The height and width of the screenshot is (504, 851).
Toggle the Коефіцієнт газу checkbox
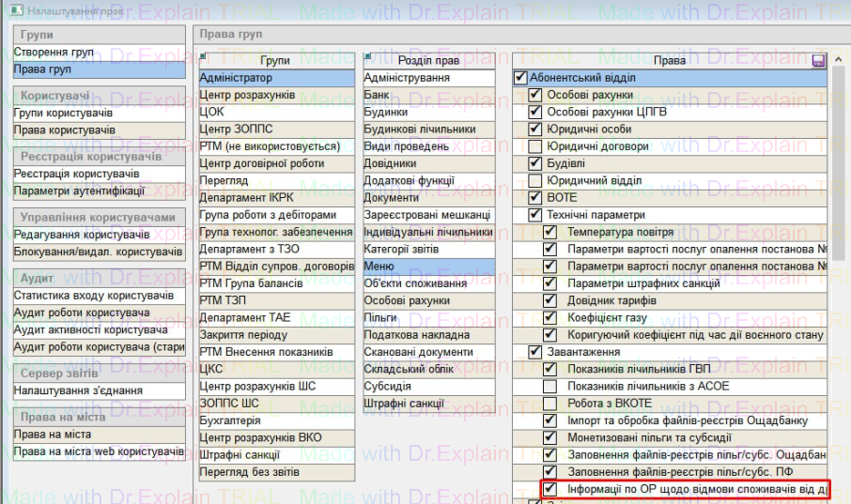[x=550, y=317]
